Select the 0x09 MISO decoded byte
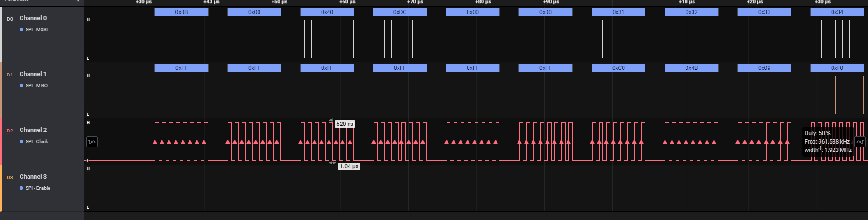Image resolution: width=868 pixels, height=220 pixels. [x=764, y=68]
